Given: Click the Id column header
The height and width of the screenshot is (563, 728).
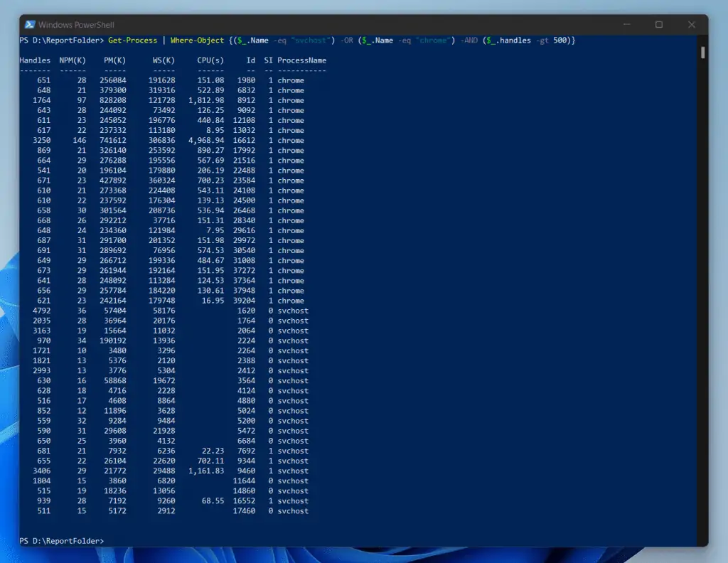Looking at the screenshot, I should pyautogui.click(x=251, y=60).
